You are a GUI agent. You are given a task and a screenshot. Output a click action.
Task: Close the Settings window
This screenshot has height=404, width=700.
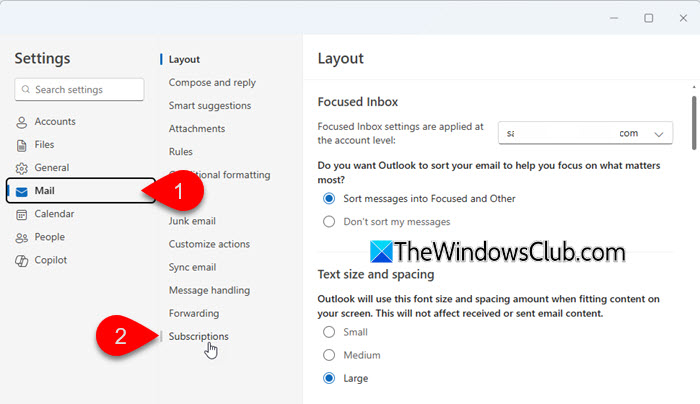pyautogui.click(x=683, y=18)
